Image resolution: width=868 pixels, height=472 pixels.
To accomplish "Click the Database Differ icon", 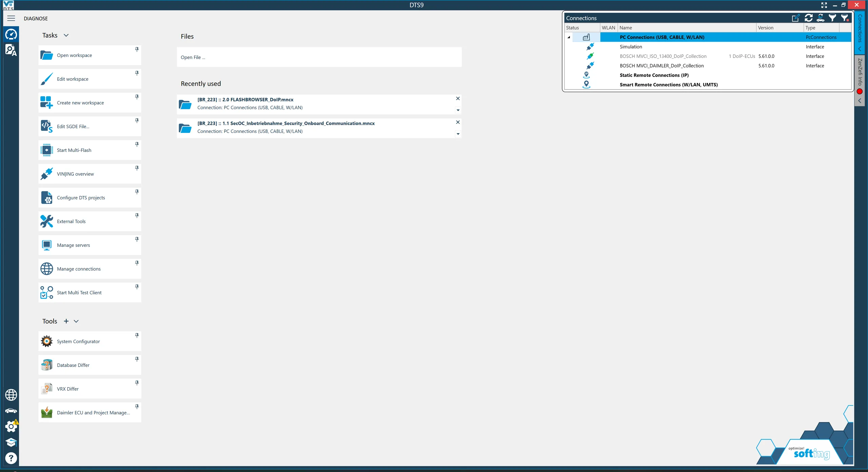I will (x=46, y=365).
